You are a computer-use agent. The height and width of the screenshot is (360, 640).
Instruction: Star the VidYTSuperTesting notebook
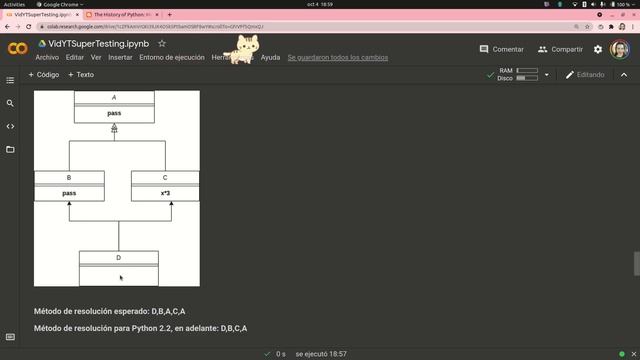[162, 43]
